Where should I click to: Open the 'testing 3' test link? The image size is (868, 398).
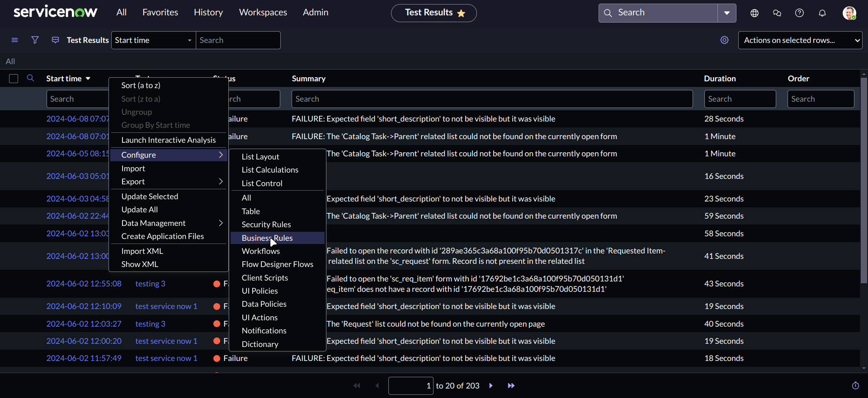pyautogui.click(x=150, y=284)
